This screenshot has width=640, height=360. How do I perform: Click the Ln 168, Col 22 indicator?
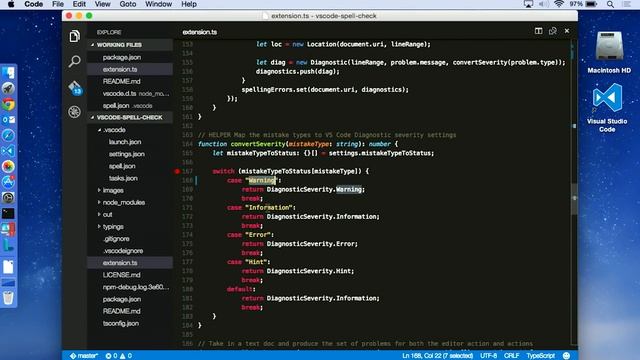[x=437, y=356]
